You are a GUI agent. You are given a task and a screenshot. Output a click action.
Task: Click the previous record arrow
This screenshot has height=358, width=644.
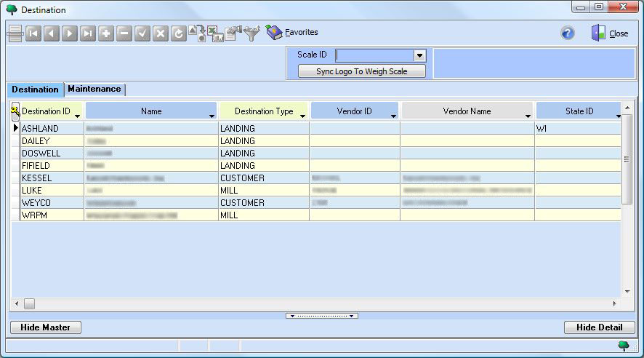(x=52, y=33)
